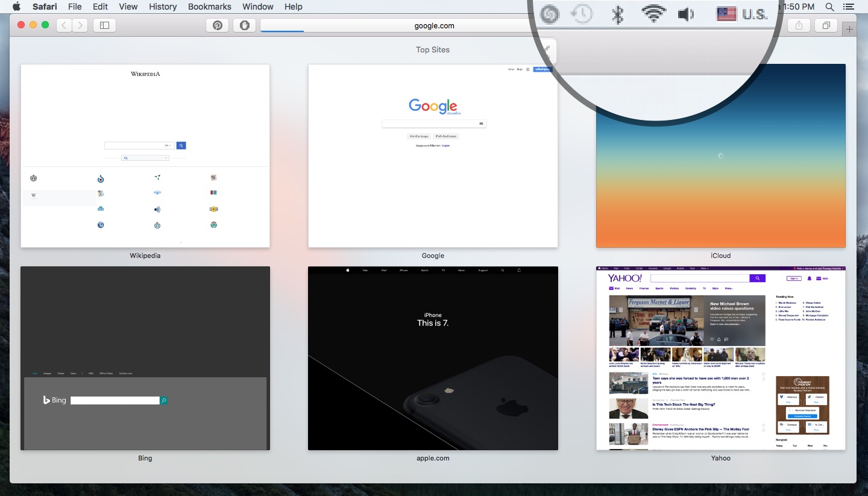Open the Safari application menu
Screen dimensions: 868x496
(45, 7)
